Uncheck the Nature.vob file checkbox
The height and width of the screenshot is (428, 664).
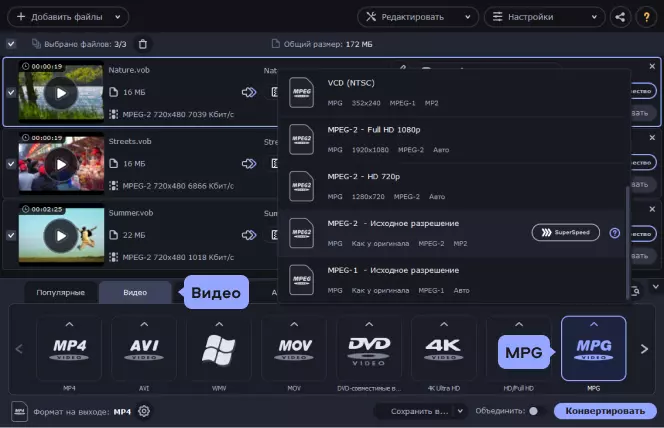11,92
